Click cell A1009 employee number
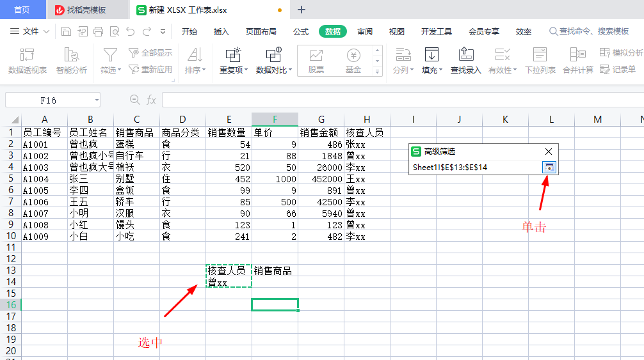Image resolution: width=644 pixels, height=360 pixels. click(x=44, y=236)
